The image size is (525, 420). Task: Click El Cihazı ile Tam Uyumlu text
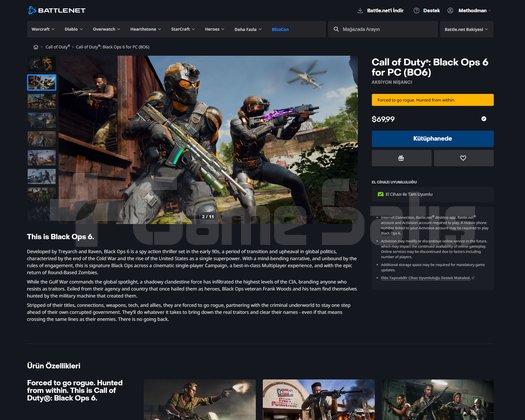[409, 194]
